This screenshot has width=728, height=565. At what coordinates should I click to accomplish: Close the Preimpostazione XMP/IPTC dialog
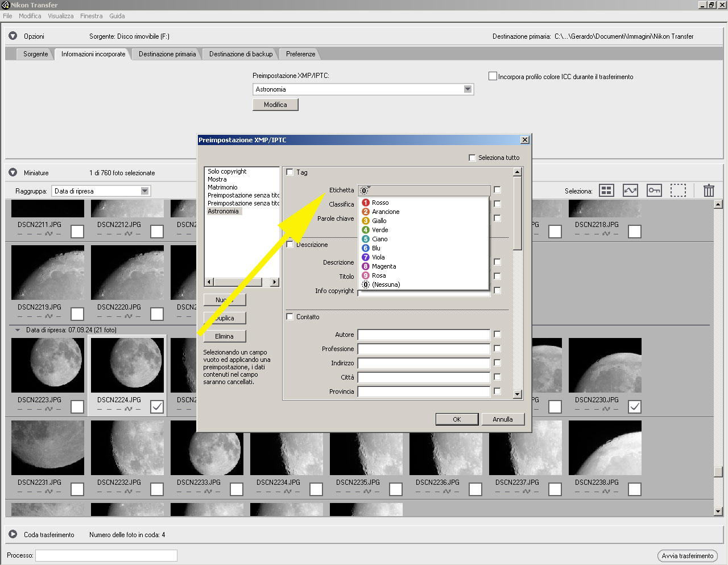(x=525, y=140)
